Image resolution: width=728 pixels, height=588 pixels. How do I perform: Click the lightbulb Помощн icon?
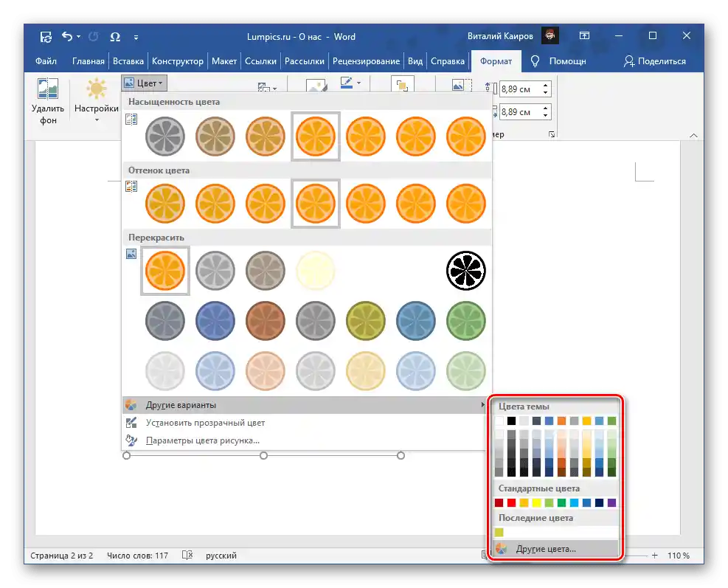coord(535,61)
